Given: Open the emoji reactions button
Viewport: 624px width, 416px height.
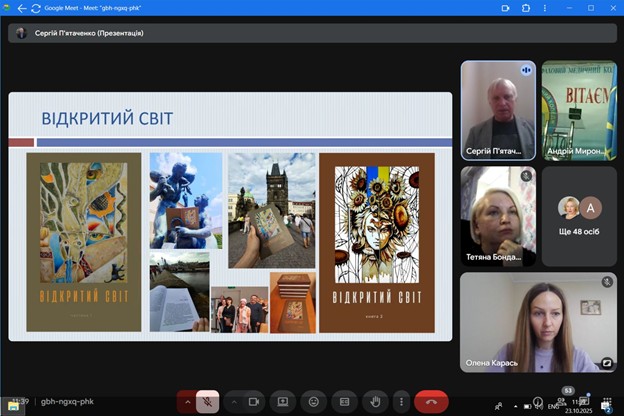Looking at the screenshot, I should [313, 401].
